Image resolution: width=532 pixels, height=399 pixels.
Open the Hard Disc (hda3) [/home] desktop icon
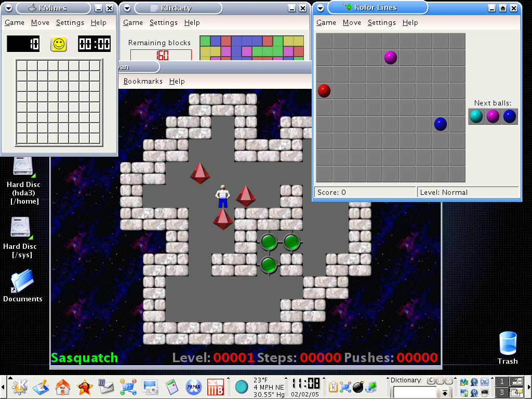pyautogui.click(x=23, y=181)
